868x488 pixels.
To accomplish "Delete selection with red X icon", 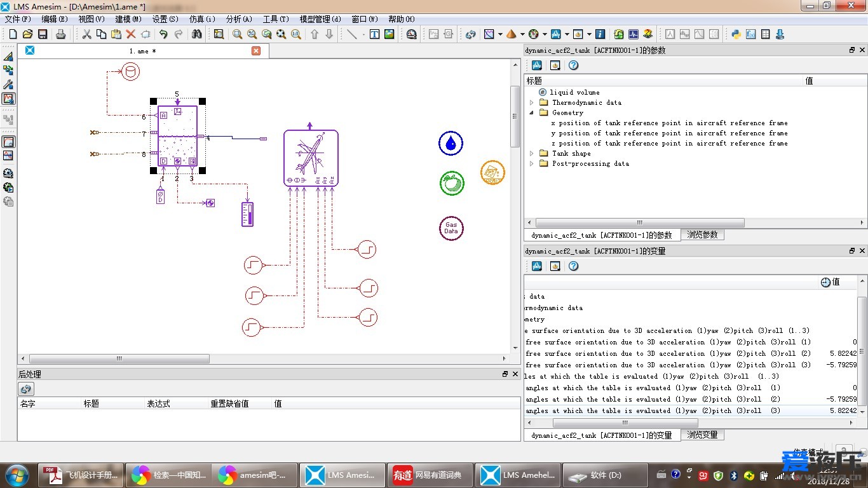I will [131, 34].
